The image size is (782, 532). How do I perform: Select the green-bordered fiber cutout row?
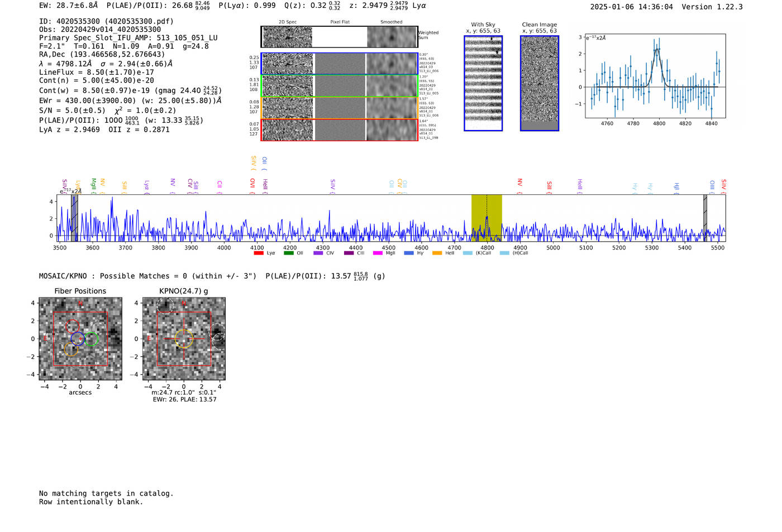pyautogui.click(x=340, y=86)
